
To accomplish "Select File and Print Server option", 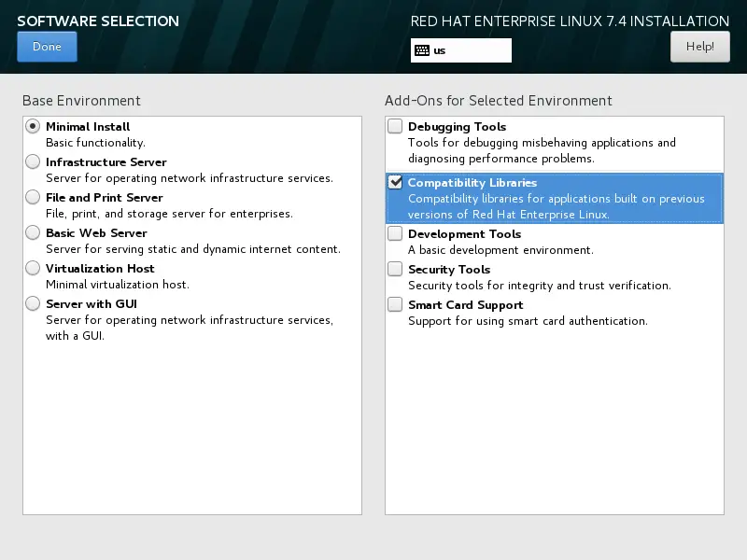I will click(33, 197).
